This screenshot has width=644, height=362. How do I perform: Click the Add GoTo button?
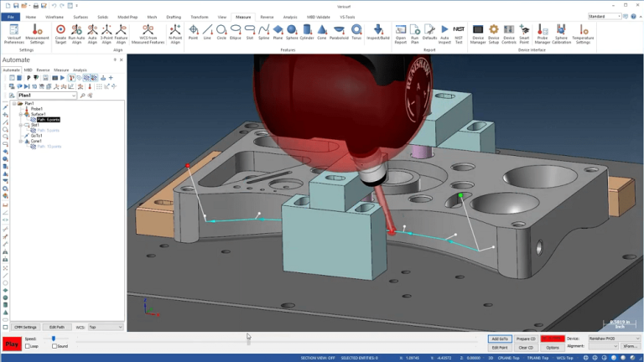[x=500, y=339]
